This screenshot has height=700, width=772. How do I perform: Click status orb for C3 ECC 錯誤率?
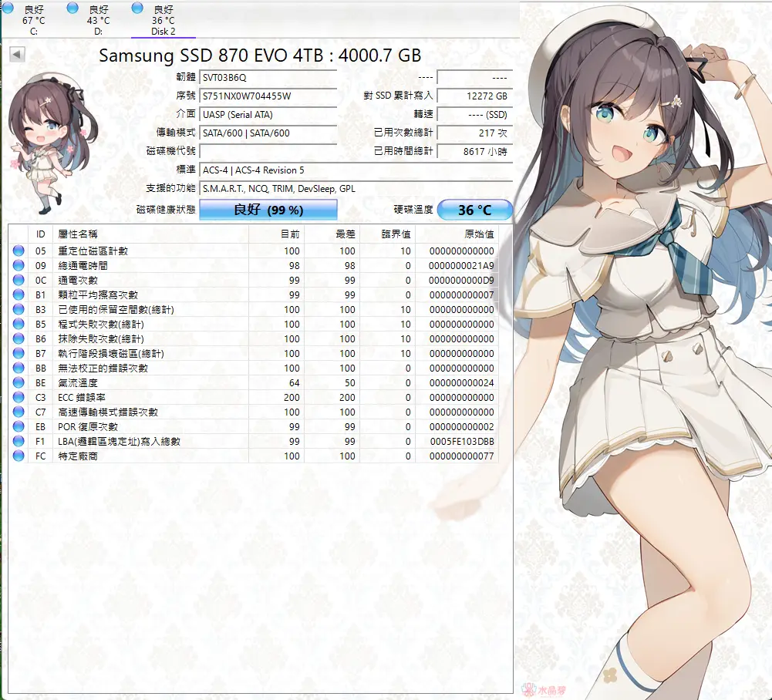[x=19, y=397]
